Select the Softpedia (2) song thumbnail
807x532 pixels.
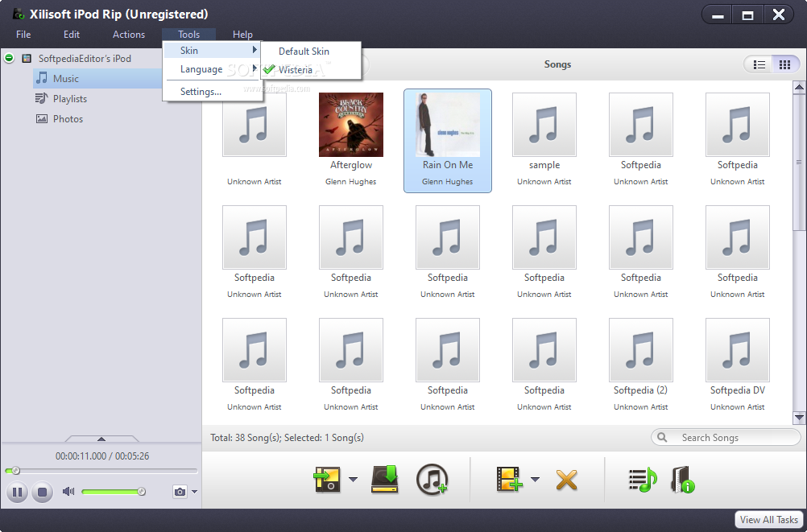pos(641,350)
